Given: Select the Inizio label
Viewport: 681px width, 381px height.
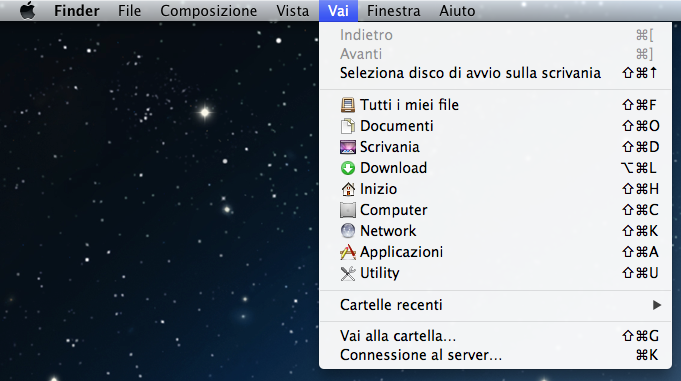Looking at the screenshot, I should (x=378, y=189).
